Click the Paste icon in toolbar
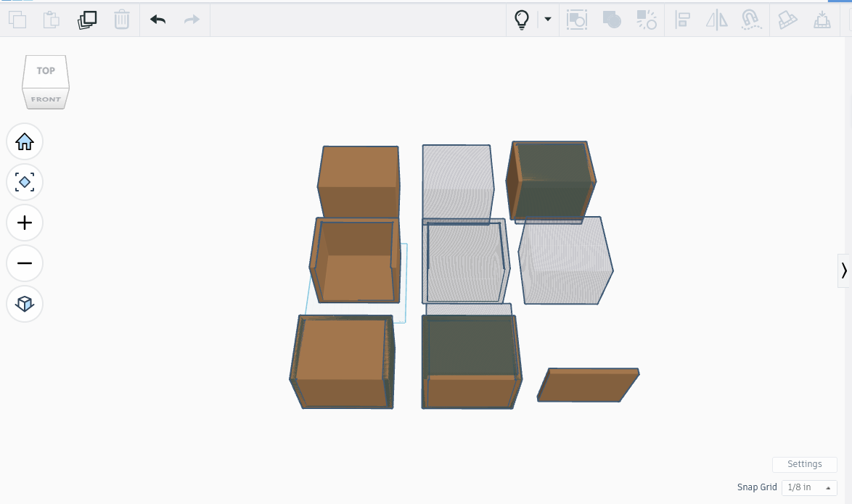The width and height of the screenshot is (852, 504). tap(52, 20)
